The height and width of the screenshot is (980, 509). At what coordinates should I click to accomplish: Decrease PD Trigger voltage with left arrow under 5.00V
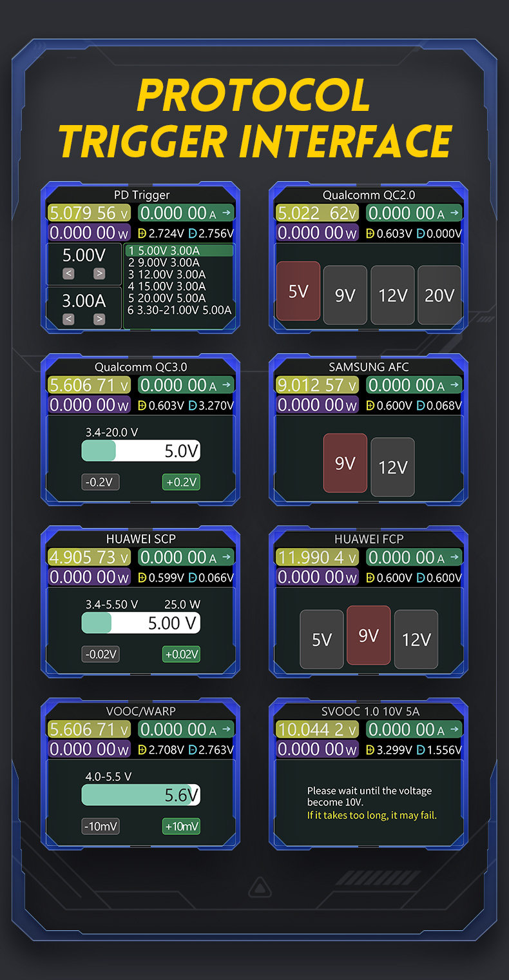pyautogui.click(x=69, y=273)
